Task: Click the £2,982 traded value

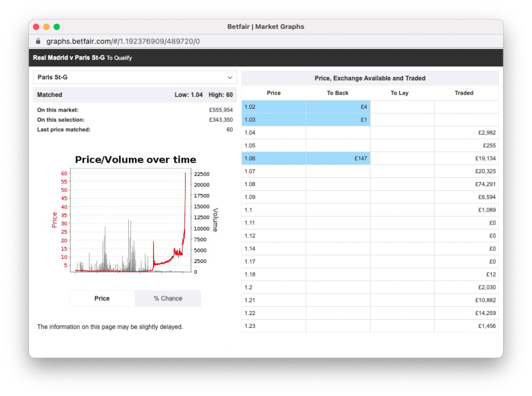Action: click(487, 132)
